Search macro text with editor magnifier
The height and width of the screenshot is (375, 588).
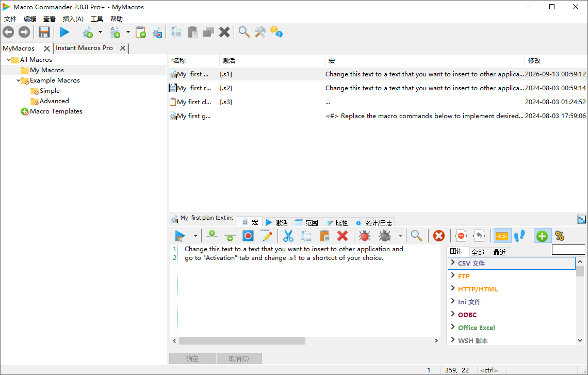417,236
